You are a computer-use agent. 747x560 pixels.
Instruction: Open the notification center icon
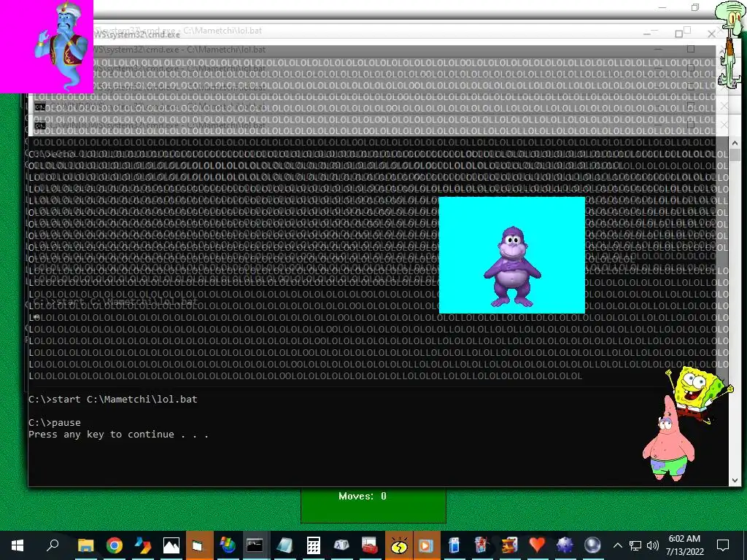(723, 545)
